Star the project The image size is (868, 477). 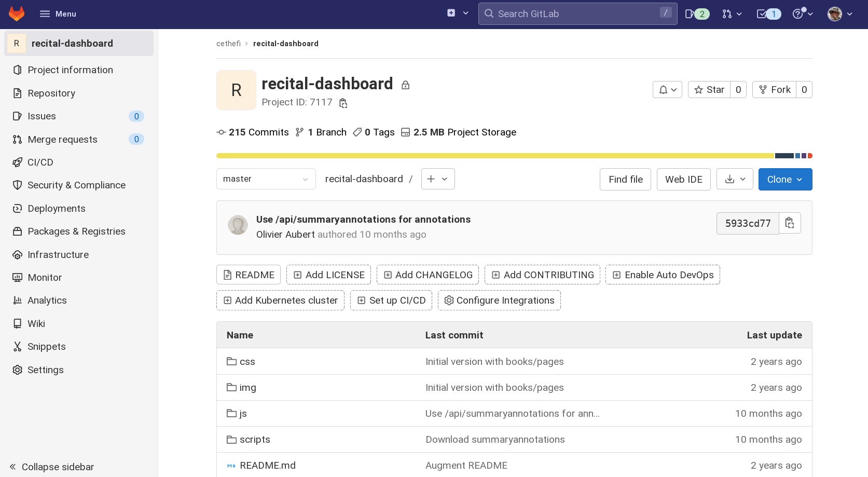pos(709,90)
